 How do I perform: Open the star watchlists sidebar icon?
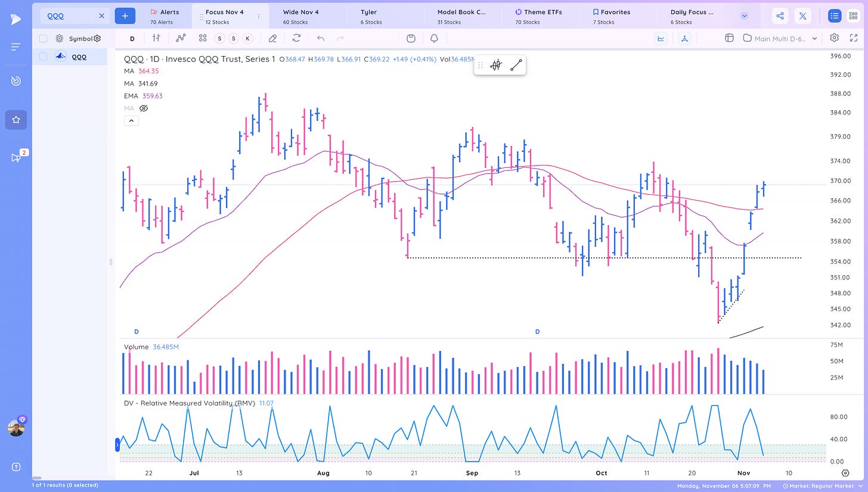point(16,120)
